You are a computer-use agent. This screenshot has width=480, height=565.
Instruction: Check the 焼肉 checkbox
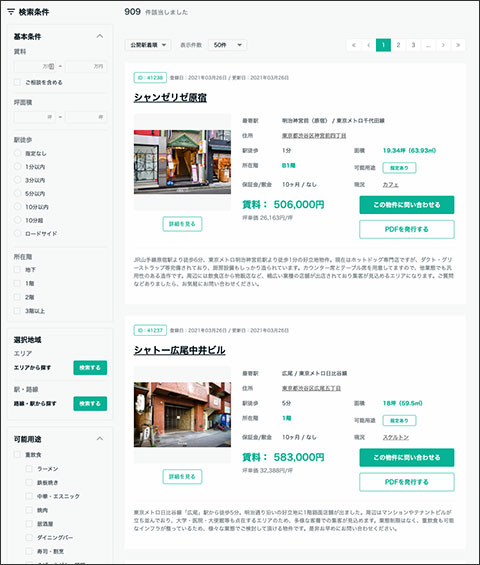coord(29,510)
